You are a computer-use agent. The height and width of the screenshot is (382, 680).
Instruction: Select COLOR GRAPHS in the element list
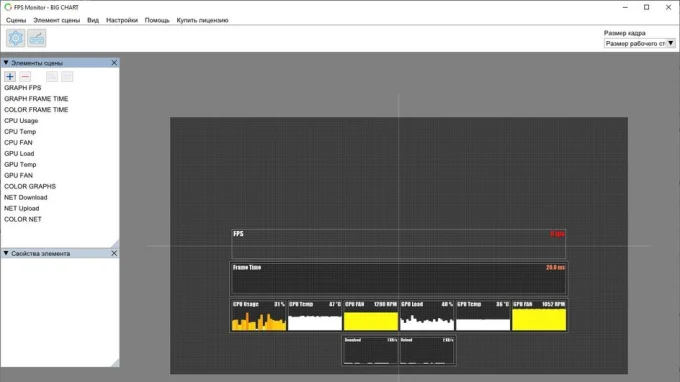tap(30, 186)
